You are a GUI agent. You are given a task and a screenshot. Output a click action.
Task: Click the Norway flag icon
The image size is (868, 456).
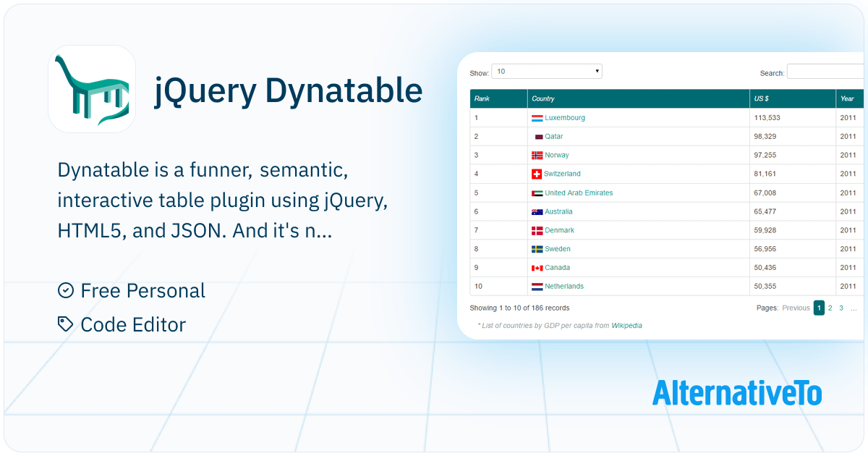coord(537,155)
